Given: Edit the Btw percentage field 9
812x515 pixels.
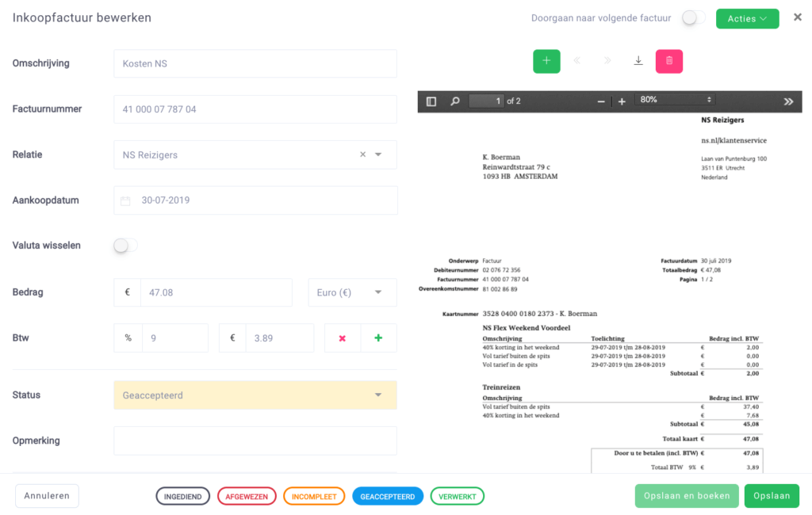Looking at the screenshot, I should [175, 338].
